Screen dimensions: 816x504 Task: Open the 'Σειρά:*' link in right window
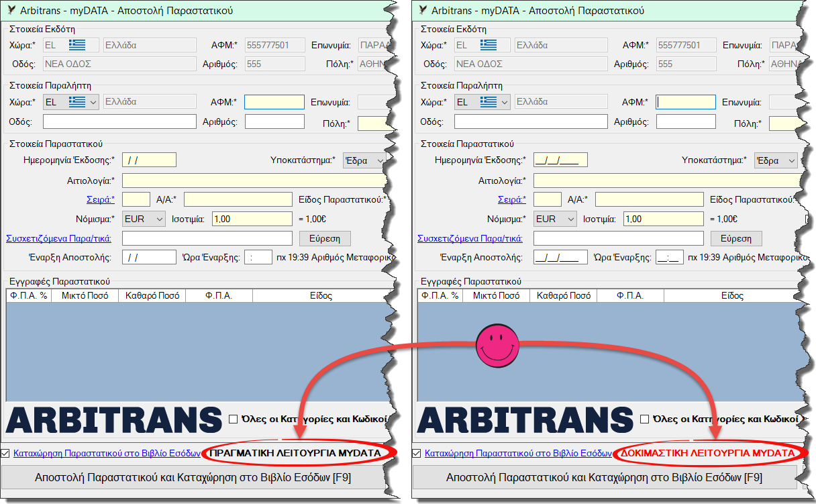tap(512, 199)
